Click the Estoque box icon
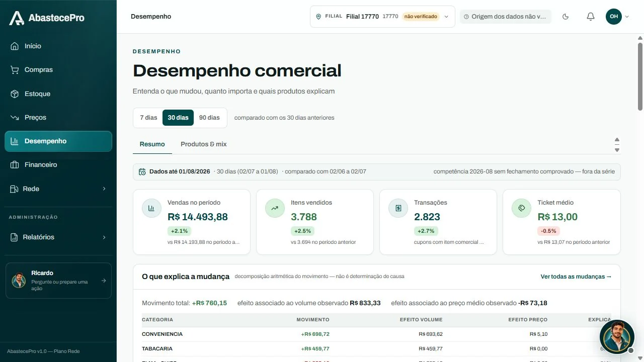The width and height of the screenshot is (644, 362). click(15, 94)
